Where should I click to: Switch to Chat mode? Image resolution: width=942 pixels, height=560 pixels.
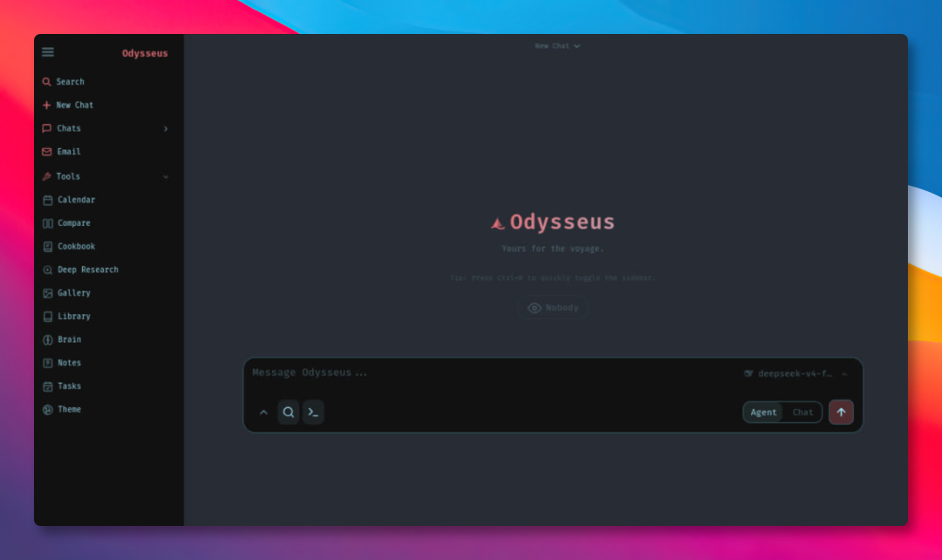(802, 413)
